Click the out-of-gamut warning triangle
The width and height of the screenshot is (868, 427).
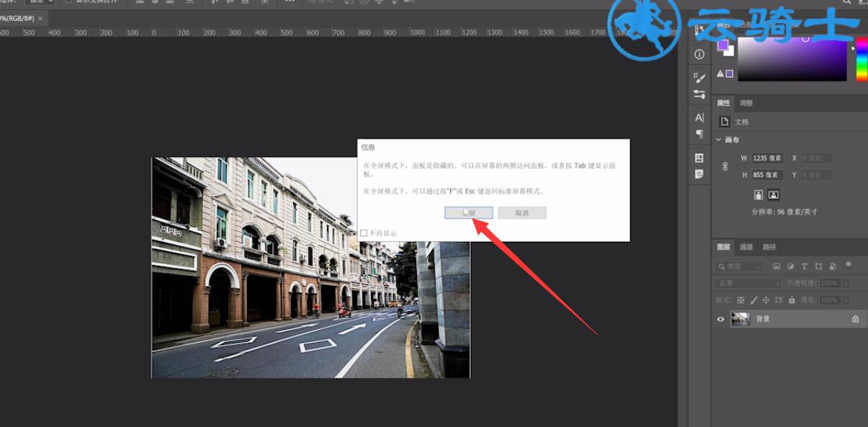pos(720,73)
